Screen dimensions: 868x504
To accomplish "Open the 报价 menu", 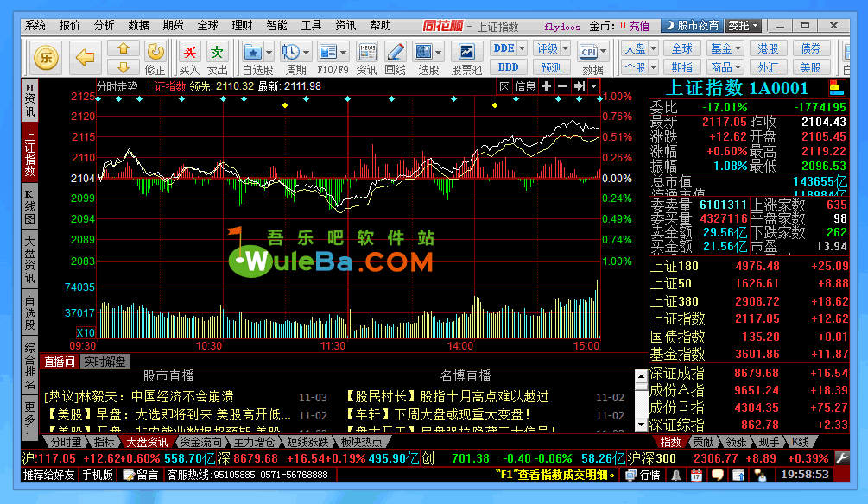I will click(70, 25).
